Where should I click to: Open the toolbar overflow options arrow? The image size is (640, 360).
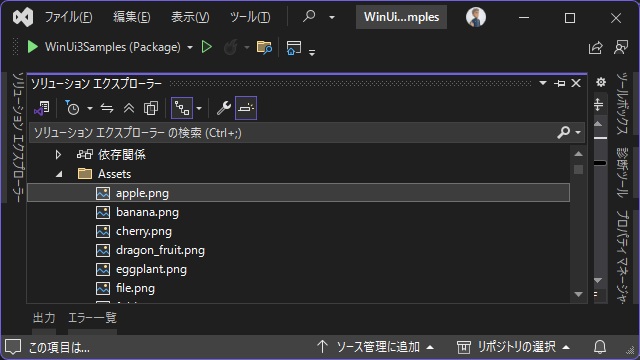pos(312,52)
